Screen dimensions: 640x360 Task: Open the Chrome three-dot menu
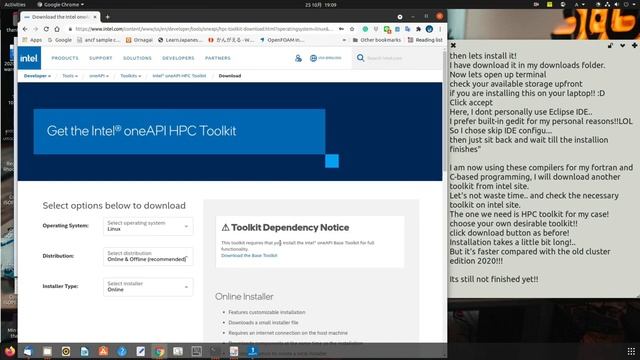point(440,29)
